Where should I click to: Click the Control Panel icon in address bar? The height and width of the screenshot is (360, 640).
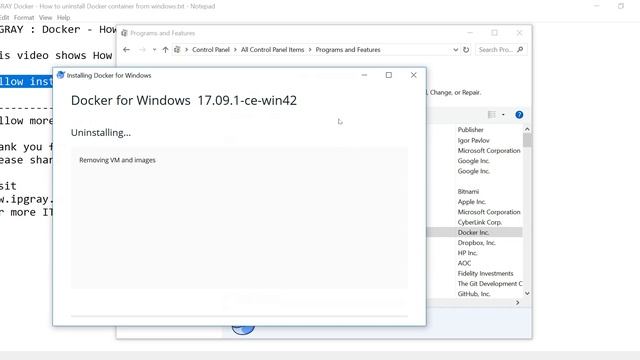tap(177, 49)
